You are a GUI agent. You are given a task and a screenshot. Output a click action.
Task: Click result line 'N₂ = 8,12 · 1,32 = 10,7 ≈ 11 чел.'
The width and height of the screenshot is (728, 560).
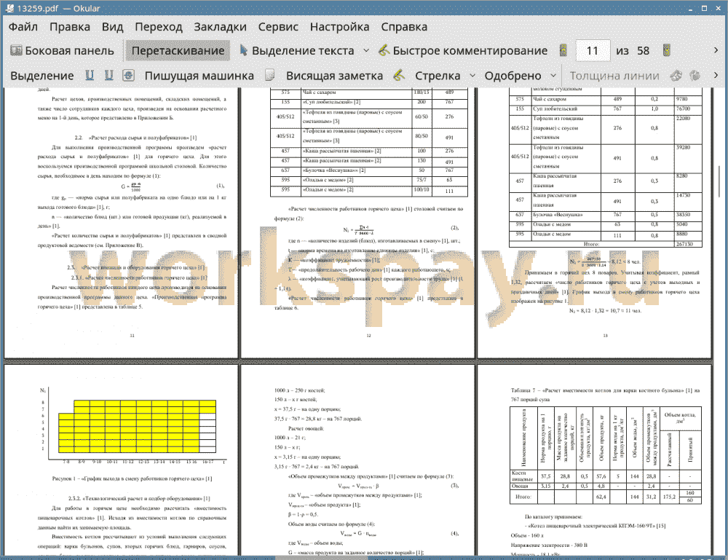[605, 311]
